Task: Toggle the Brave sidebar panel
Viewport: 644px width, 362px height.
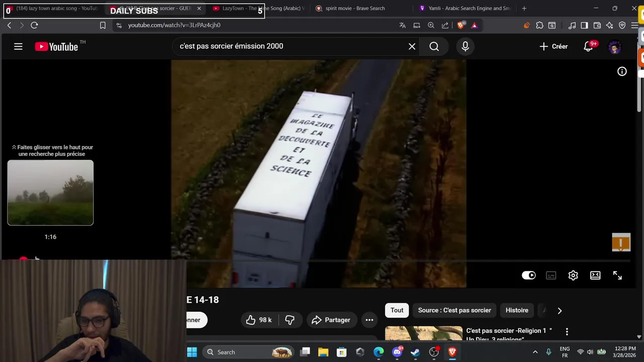Action: (584, 25)
